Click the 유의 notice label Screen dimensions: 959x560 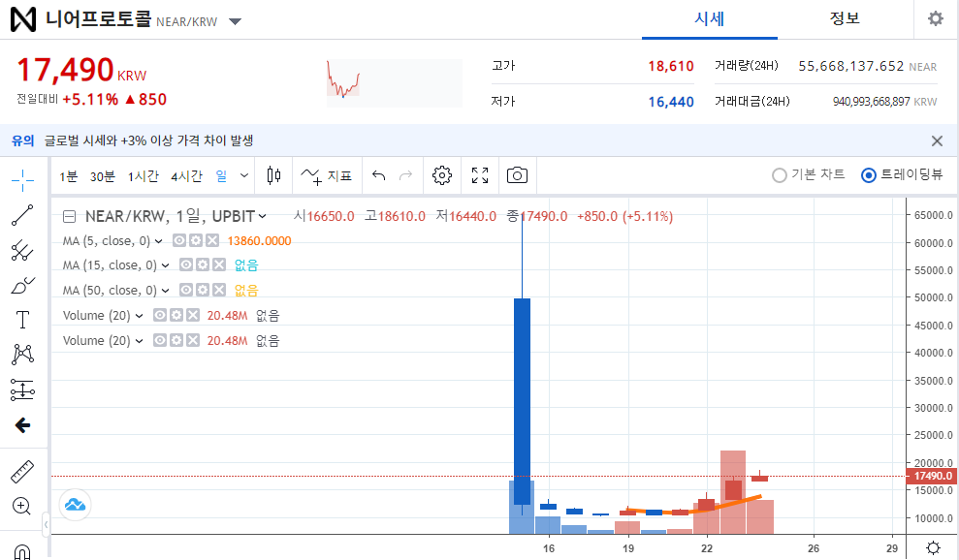(x=22, y=140)
